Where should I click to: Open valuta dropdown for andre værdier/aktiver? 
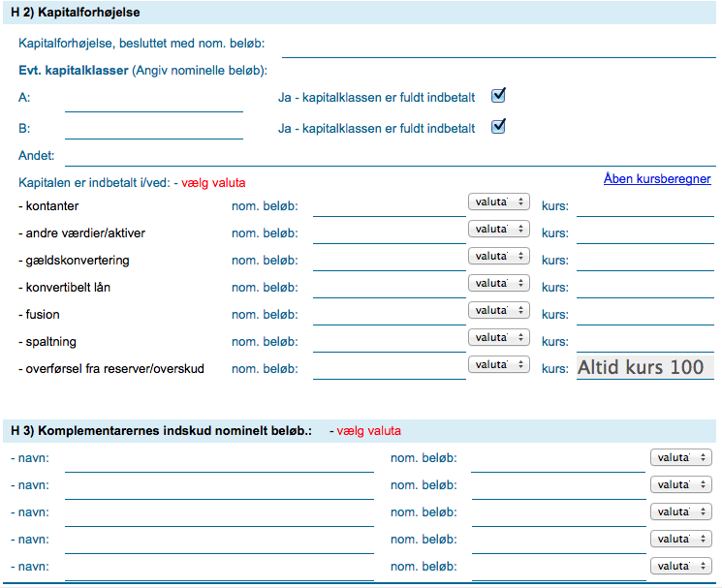pos(499,230)
